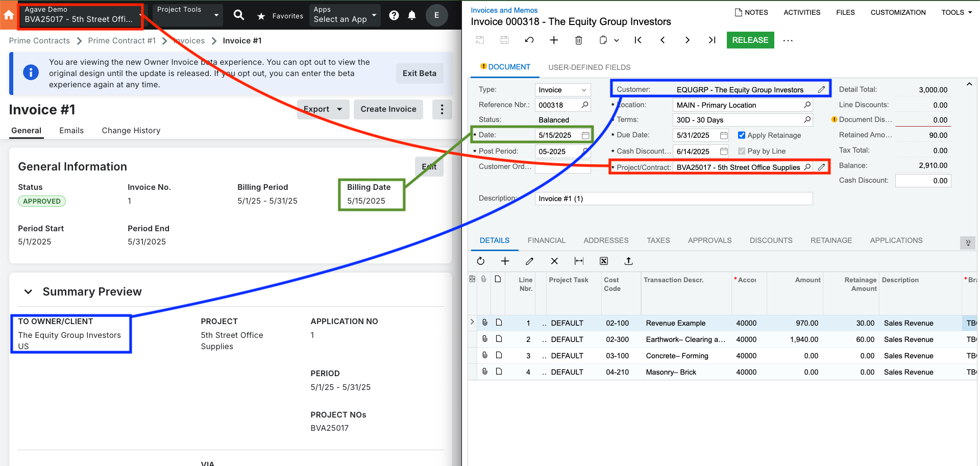Open the user avatar E menu

click(436, 15)
